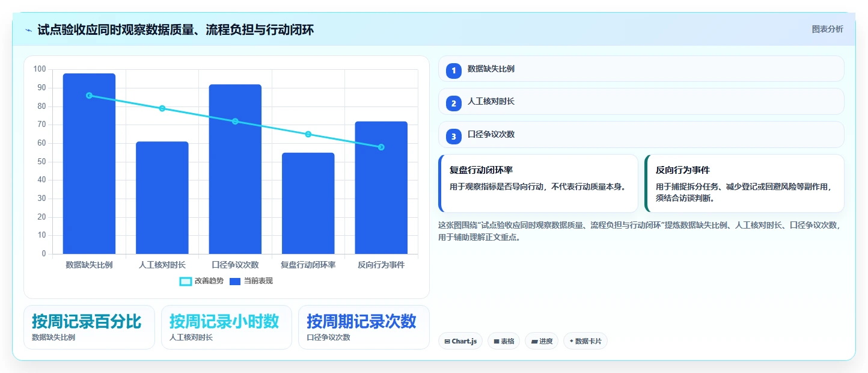Click the number 1 badge icon

pyautogui.click(x=454, y=70)
